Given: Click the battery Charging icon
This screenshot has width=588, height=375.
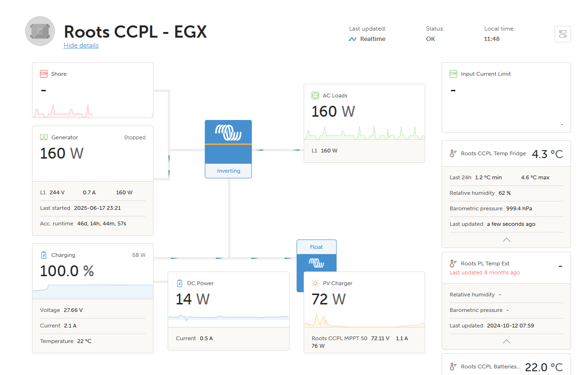Looking at the screenshot, I should tap(44, 255).
